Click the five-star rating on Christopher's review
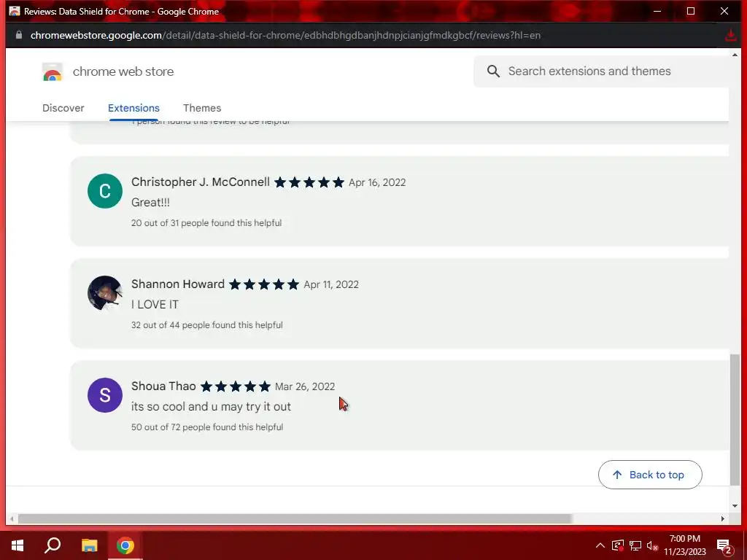Screen dimensions: 747x560 click(309, 182)
